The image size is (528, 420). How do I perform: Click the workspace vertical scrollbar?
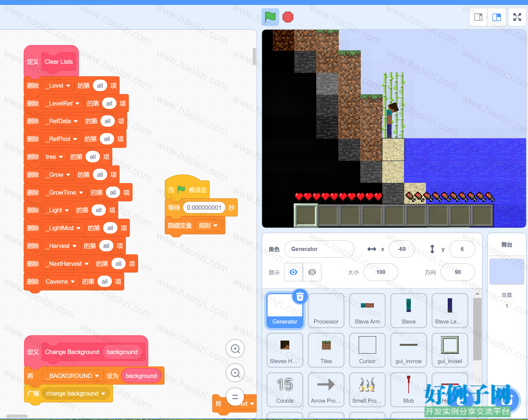coord(254,56)
